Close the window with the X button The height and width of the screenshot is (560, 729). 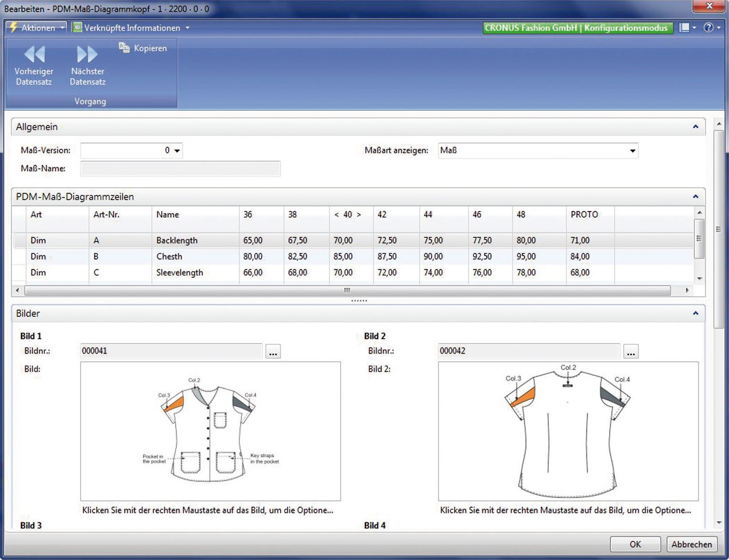[709, 6]
